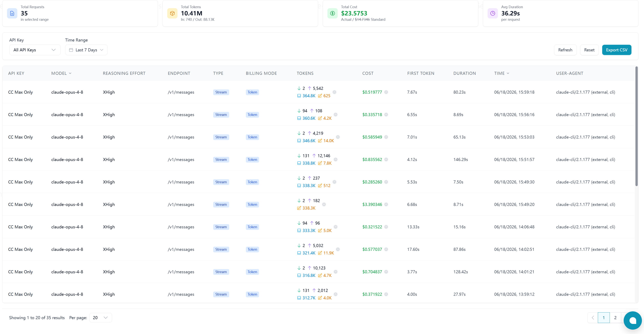
Task: Click the Reset filters button
Action: (589, 50)
